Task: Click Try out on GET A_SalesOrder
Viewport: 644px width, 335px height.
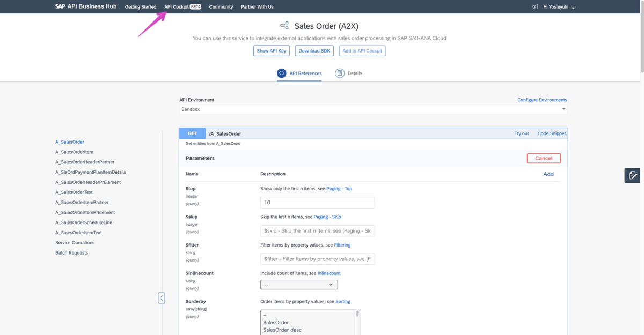Action: 522,133
